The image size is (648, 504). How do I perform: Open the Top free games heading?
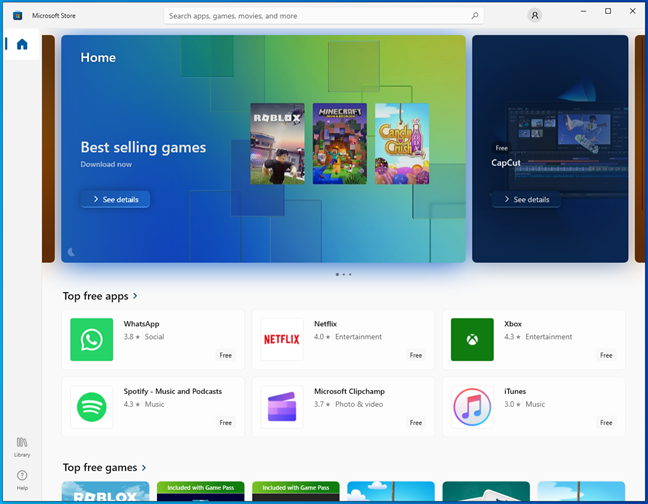tap(100, 468)
